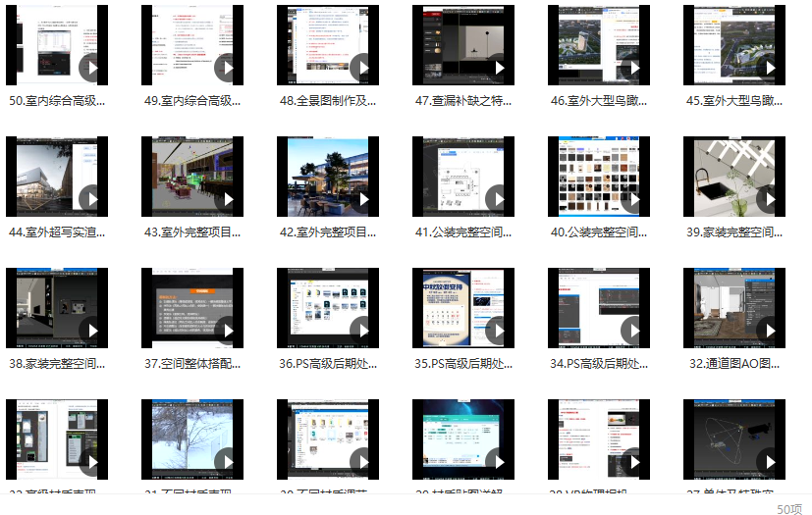Image resolution: width=812 pixels, height=515 pixels.
Task: Select the 34.PS高级后期处 file name text
Action: [599, 364]
